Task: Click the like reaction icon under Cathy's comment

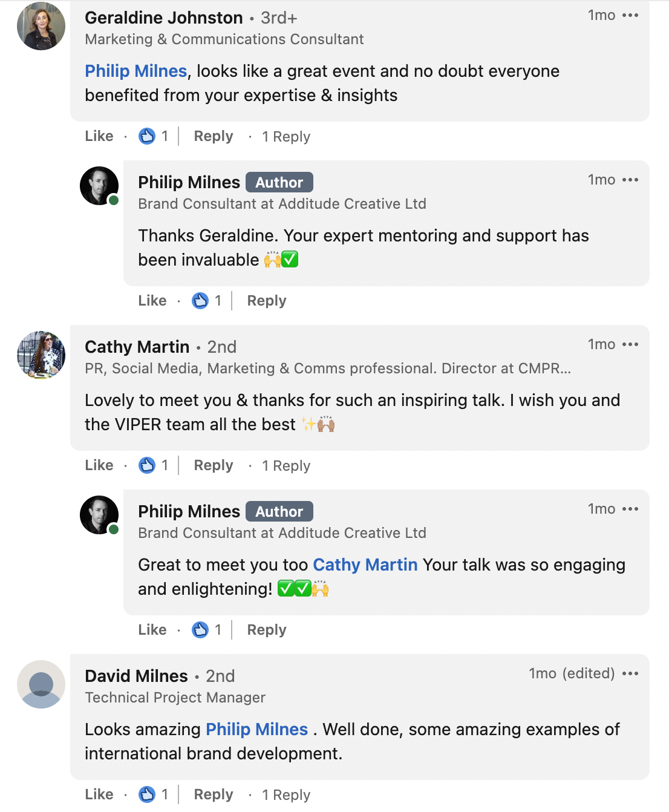Action: coord(147,465)
